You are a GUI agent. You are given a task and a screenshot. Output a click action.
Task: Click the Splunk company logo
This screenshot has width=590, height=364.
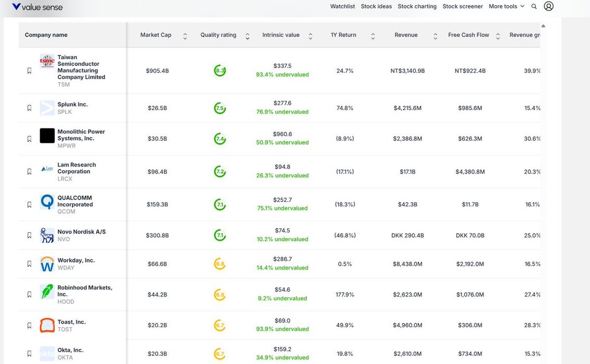click(x=47, y=108)
